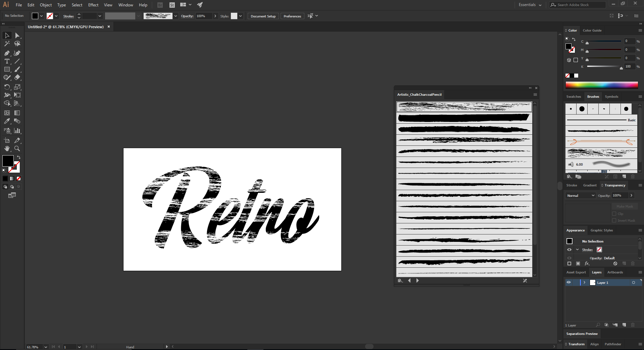Screen dimensions: 644x350
Task: Select the Shaper tool
Action: 7,77
